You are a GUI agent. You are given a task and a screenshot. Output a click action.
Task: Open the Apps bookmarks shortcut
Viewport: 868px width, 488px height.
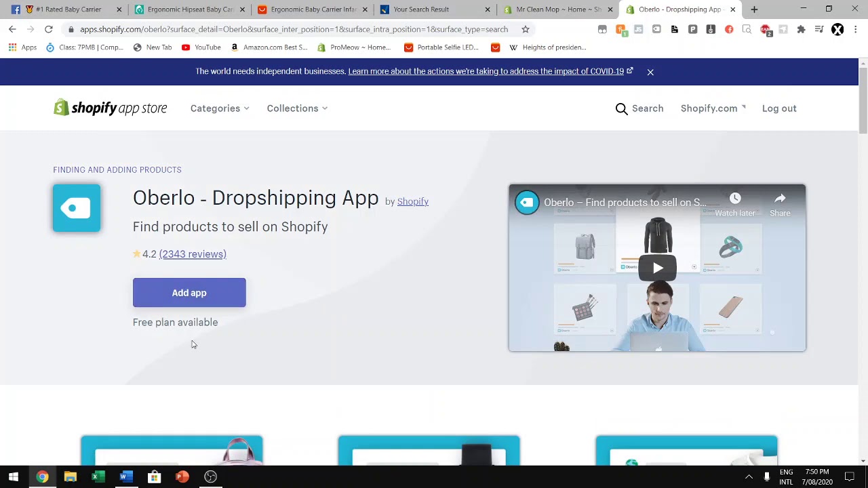click(22, 47)
